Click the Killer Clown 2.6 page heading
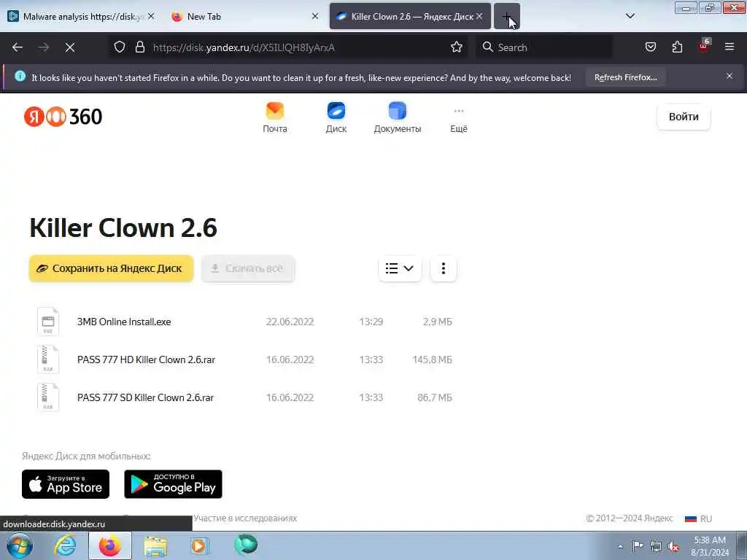747x560 pixels. [123, 227]
